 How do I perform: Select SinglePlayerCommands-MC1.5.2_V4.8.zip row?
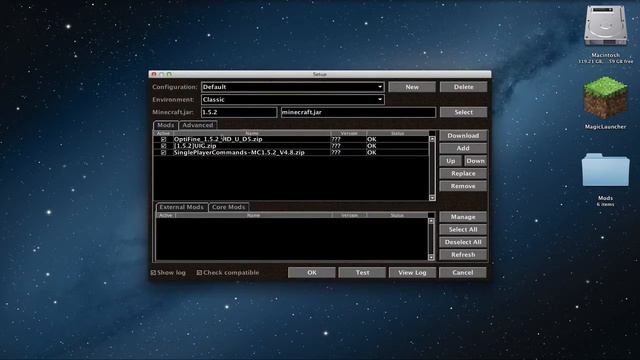291,152
